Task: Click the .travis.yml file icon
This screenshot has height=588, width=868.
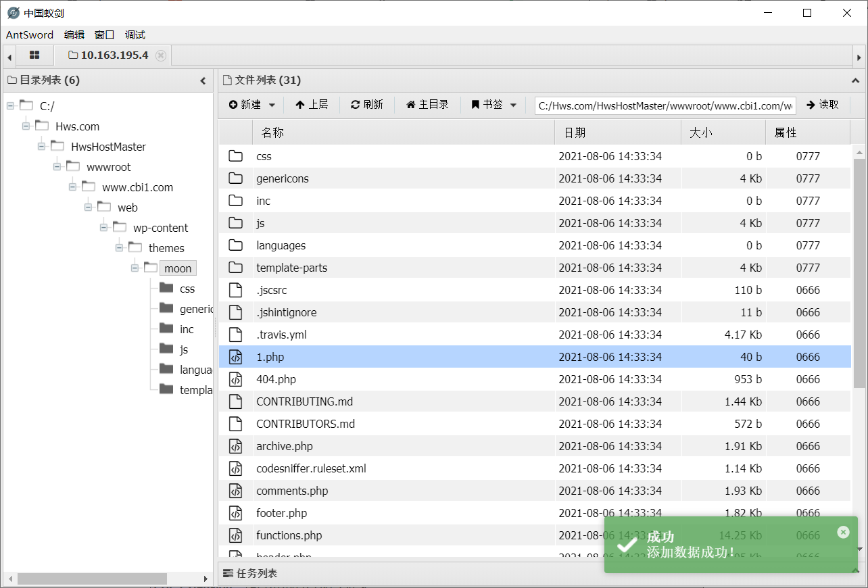Action: 235,335
